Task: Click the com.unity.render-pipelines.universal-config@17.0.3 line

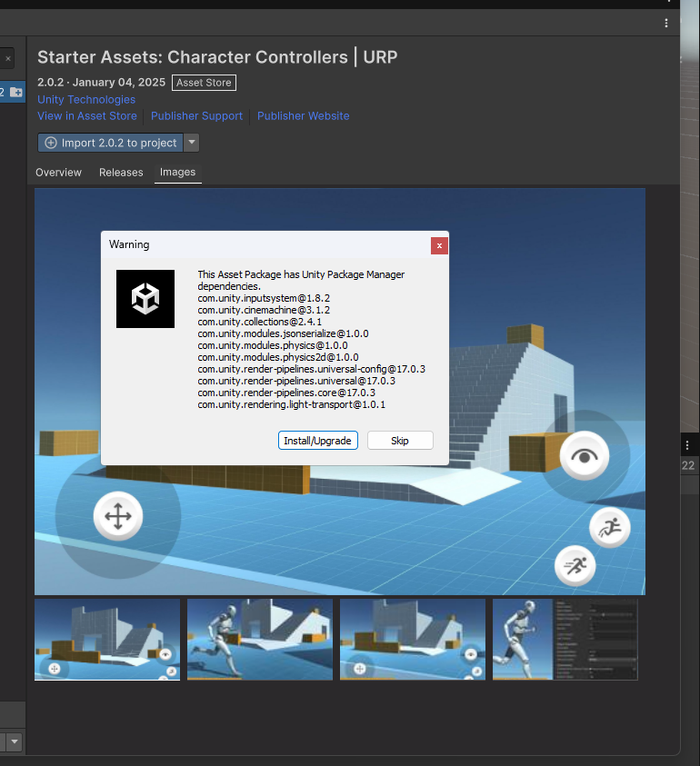Action: [x=312, y=369]
